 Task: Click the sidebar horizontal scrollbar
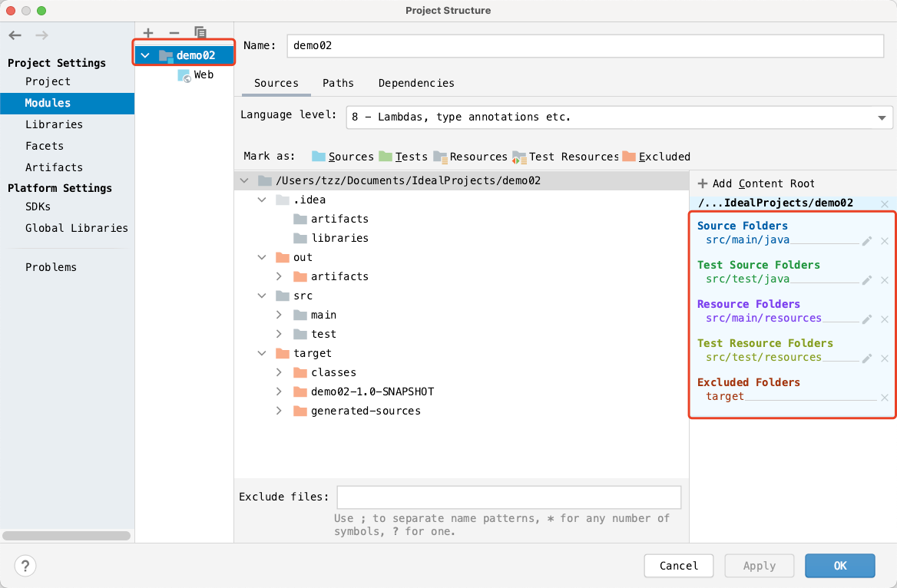tap(66, 535)
